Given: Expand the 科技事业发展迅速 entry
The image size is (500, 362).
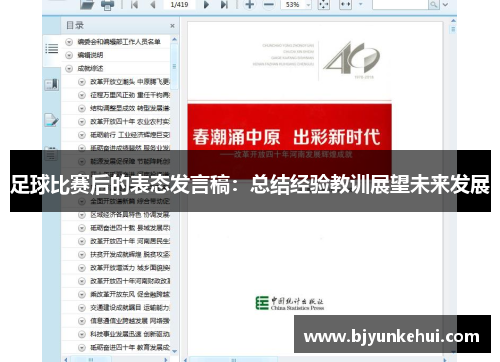Looking at the screenshot, I should pos(82,334).
